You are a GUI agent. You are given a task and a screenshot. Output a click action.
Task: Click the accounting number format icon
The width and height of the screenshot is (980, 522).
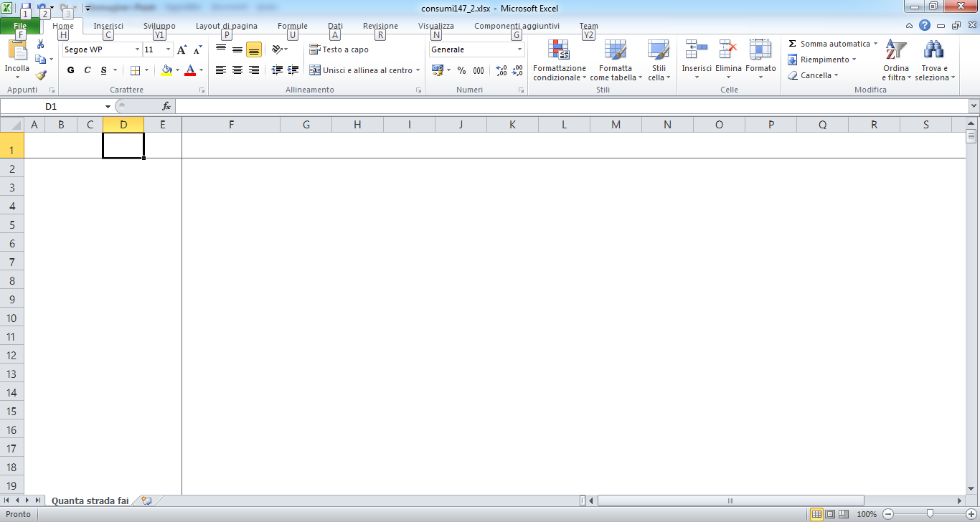pyautogui.click(x=437, y=70)
